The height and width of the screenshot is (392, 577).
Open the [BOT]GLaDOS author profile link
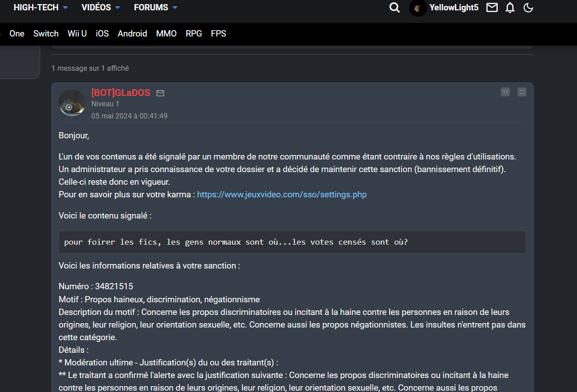click(121, 93)
